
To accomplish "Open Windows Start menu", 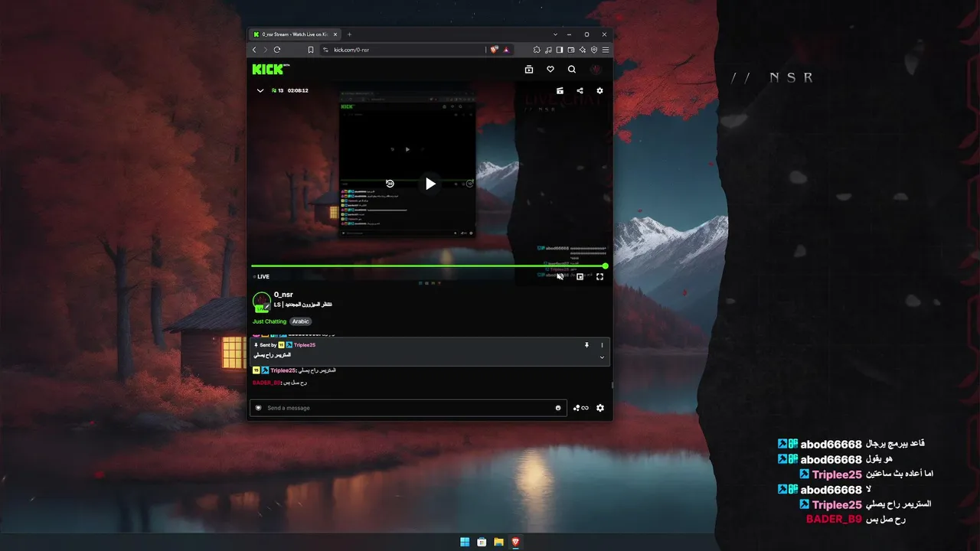I will 465,542.
